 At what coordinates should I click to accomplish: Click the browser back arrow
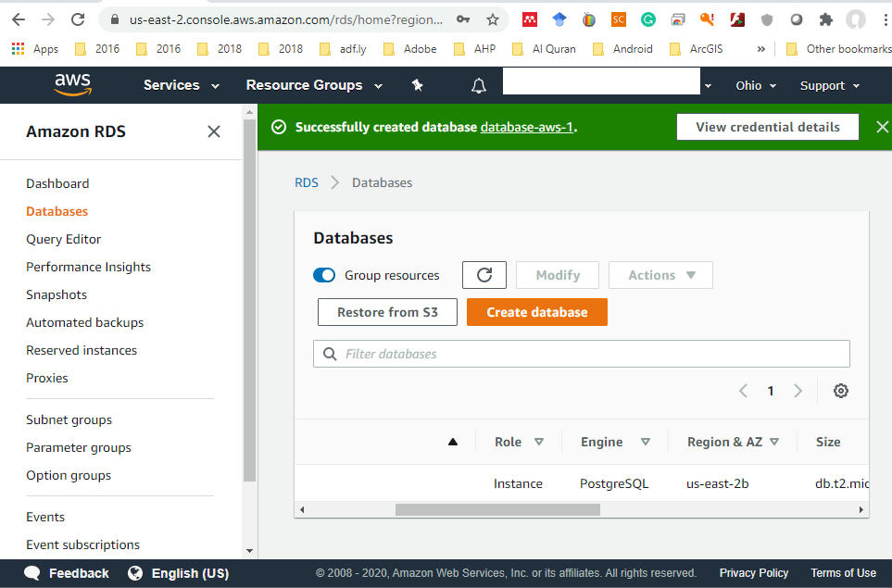click(x=19, y=19)
